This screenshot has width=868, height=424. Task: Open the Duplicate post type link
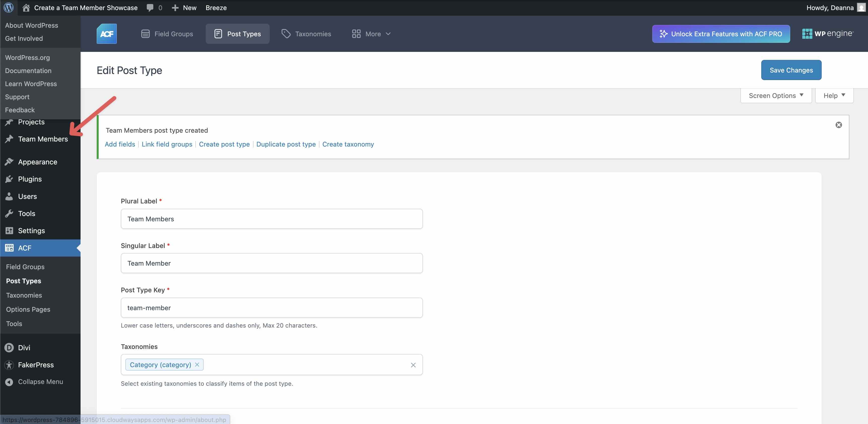pyautogui.click(x=286, y=144)
